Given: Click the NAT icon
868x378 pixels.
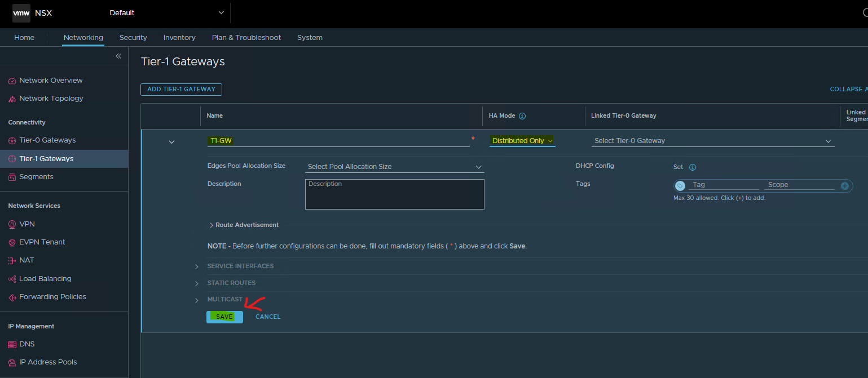Looking at the screenshot, I should click(12, 261).
